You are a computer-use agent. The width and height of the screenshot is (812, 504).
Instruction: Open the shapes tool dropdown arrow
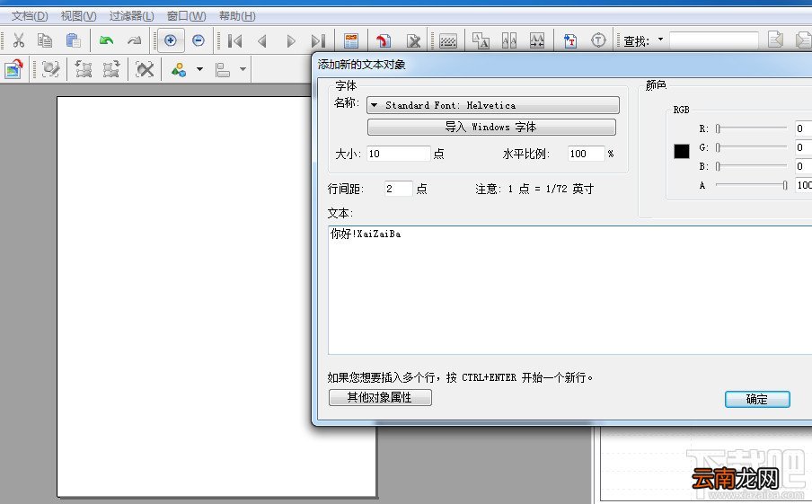[x=199, y=69]
